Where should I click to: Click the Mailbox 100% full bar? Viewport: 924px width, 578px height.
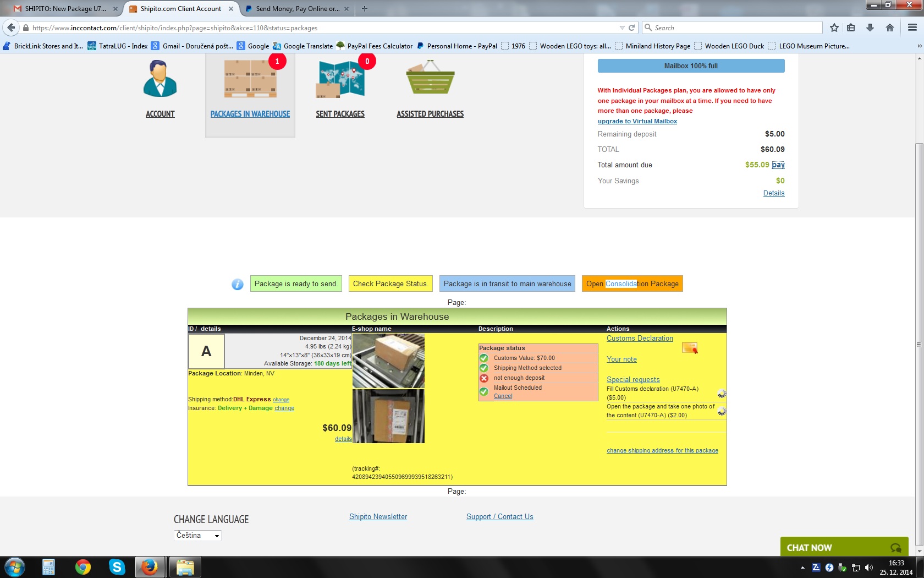point(691,66)
